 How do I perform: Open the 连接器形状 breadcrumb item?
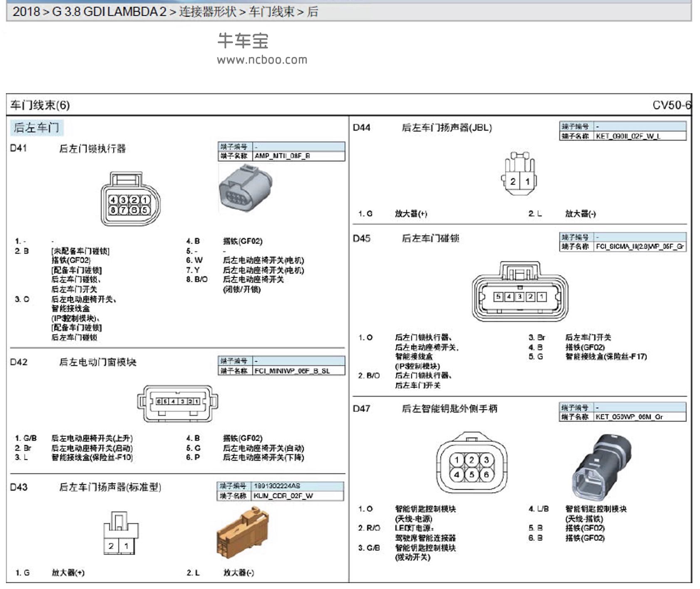(x=208, y=12)
